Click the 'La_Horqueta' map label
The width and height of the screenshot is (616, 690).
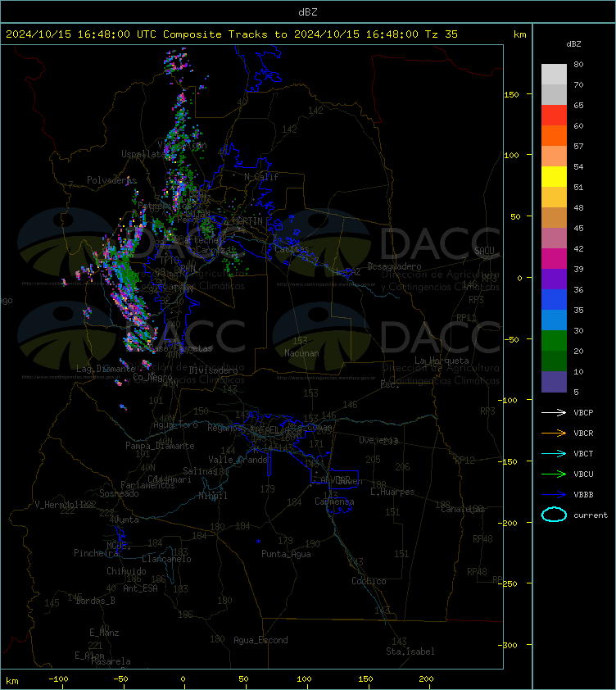click(442, 361)
